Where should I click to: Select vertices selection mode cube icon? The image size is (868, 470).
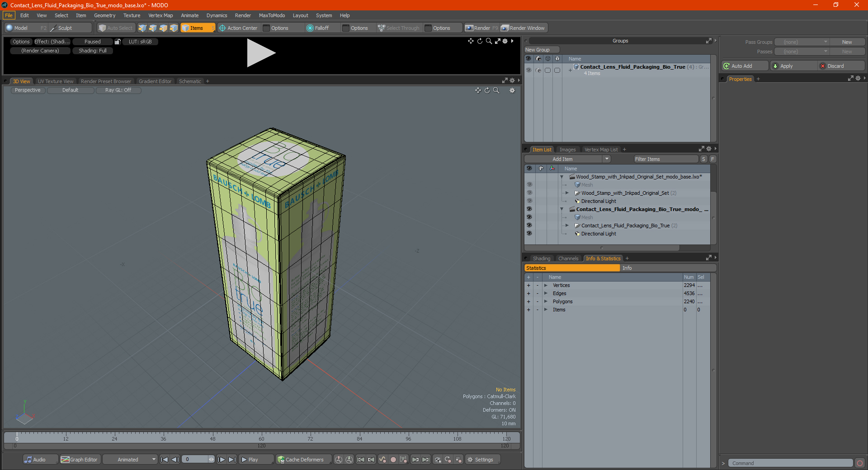coord(142,28)
